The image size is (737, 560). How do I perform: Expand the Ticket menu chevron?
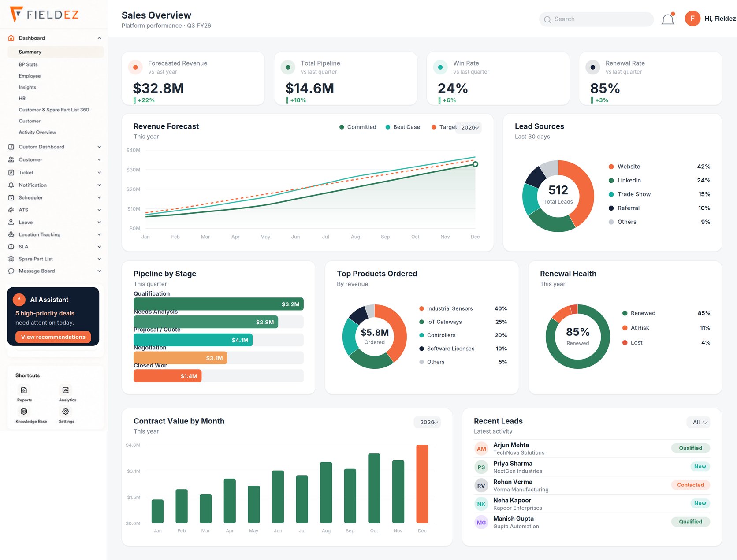click(99, 172)
